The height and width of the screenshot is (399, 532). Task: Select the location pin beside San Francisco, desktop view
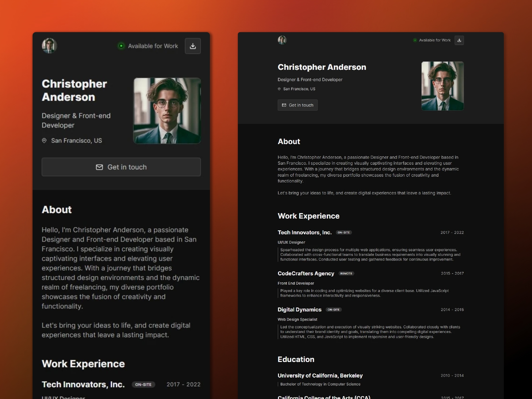[x=279, y=89]
